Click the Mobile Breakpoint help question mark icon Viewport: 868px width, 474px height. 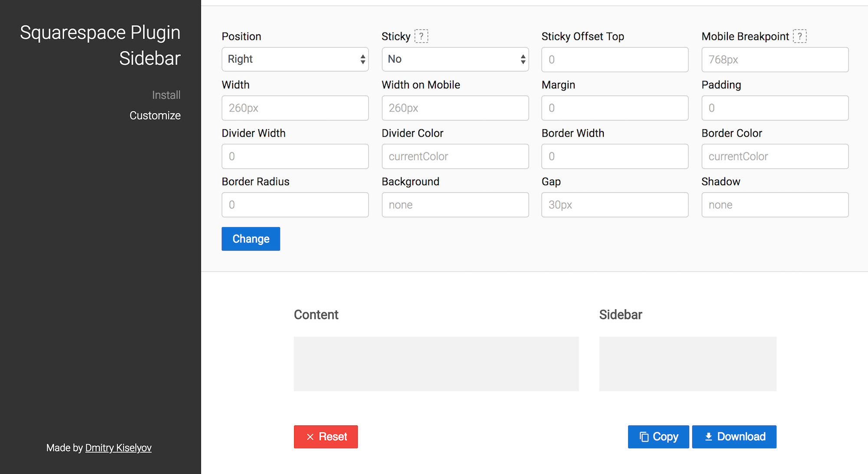[x=799, y=36]
